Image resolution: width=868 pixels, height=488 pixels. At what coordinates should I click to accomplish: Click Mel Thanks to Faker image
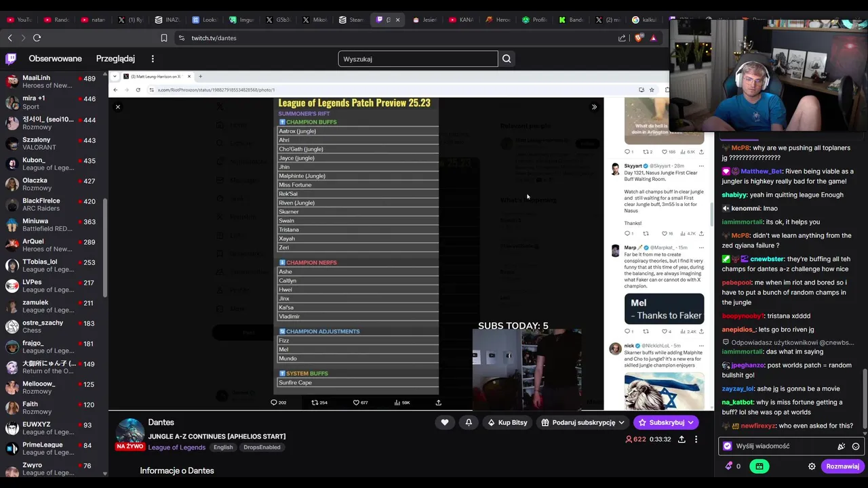tap(664, 308)
